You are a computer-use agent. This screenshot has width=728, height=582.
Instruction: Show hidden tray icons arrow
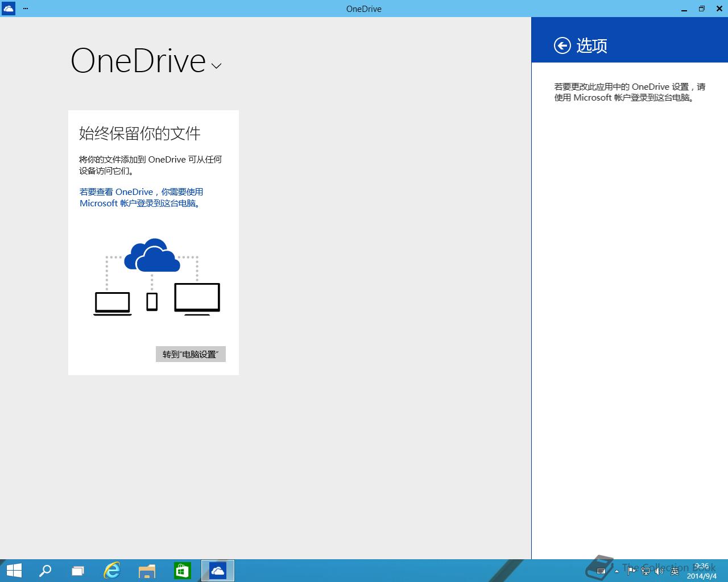618,571
